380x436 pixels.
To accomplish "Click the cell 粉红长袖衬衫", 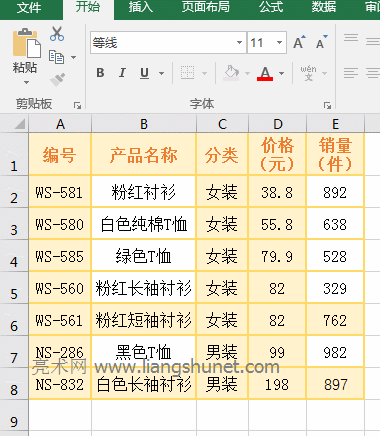I will (144, 288).
